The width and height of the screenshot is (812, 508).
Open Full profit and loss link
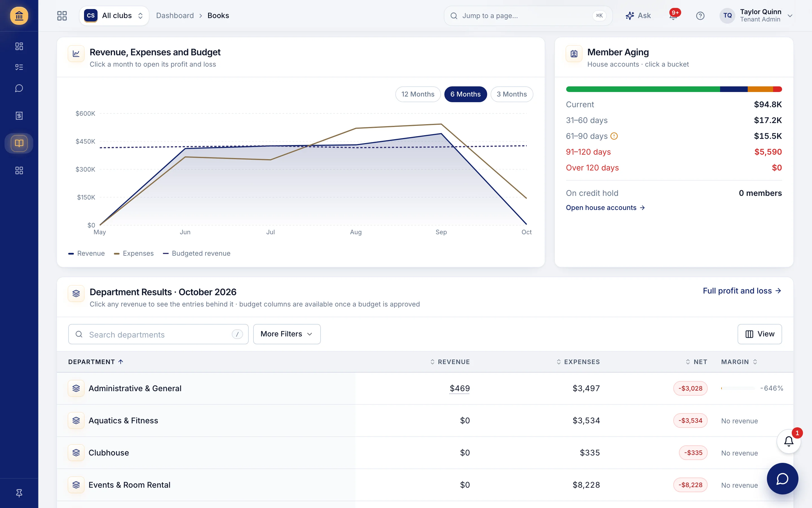pyautogui.click(x=742, y=291)
